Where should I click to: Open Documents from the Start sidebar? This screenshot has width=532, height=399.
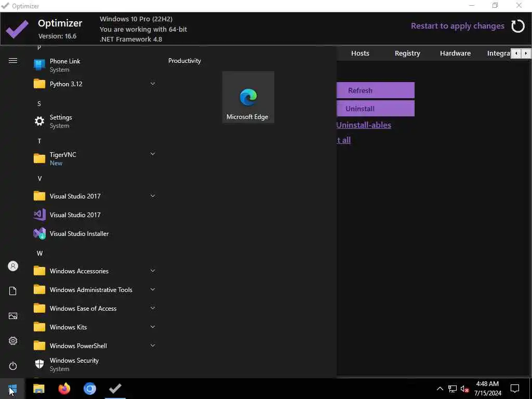pyautogui.click(x=13, y=291)
